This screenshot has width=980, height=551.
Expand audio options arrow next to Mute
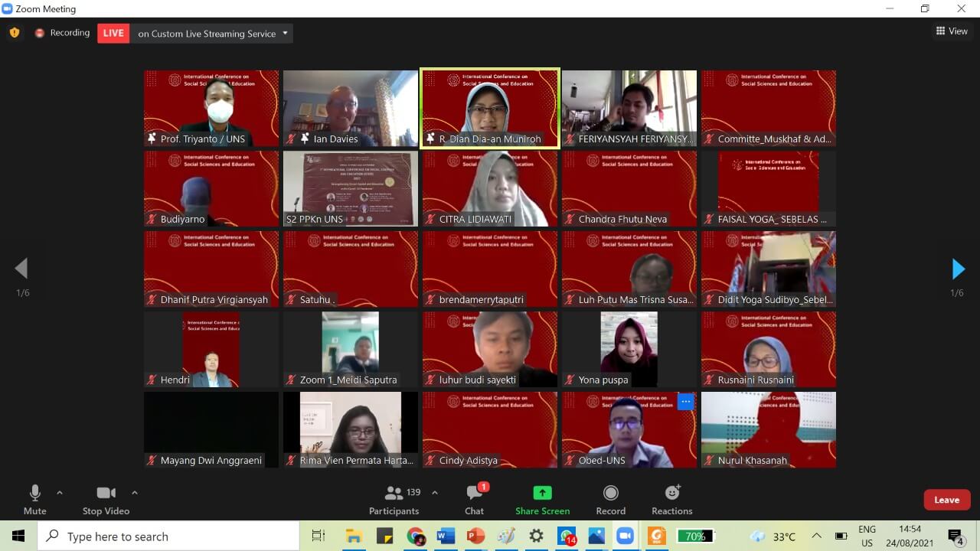pos(60,493)
